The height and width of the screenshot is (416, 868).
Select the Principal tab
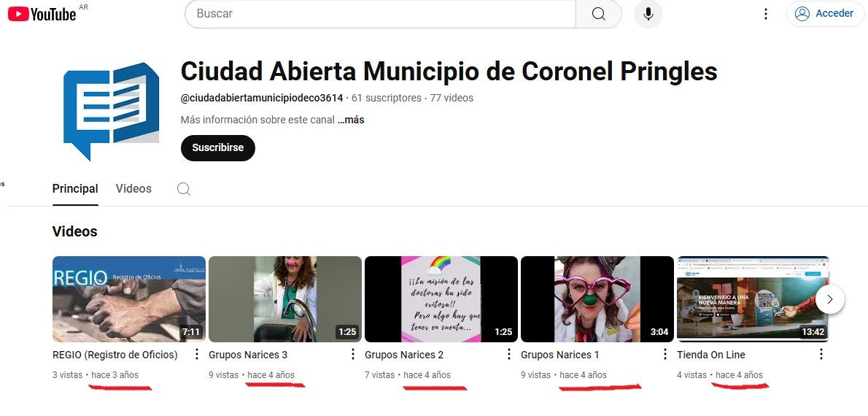tap(75, 188)
